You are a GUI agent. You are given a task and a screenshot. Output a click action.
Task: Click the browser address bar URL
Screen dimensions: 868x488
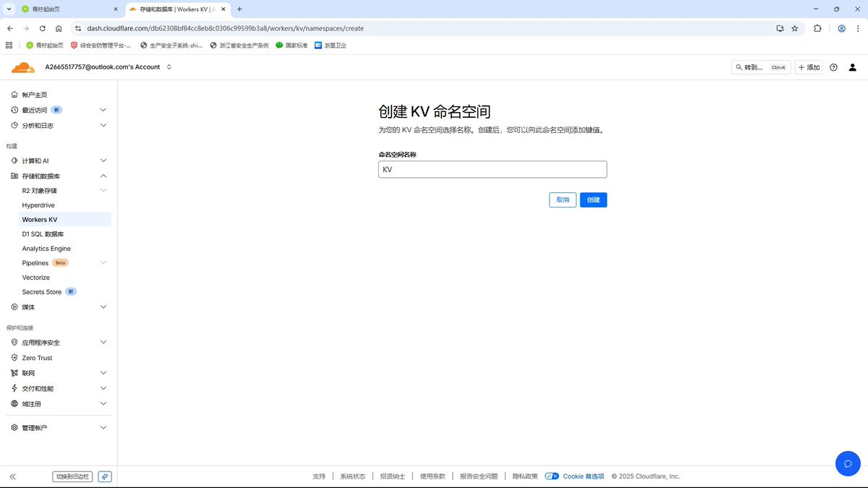coord(225,28)
